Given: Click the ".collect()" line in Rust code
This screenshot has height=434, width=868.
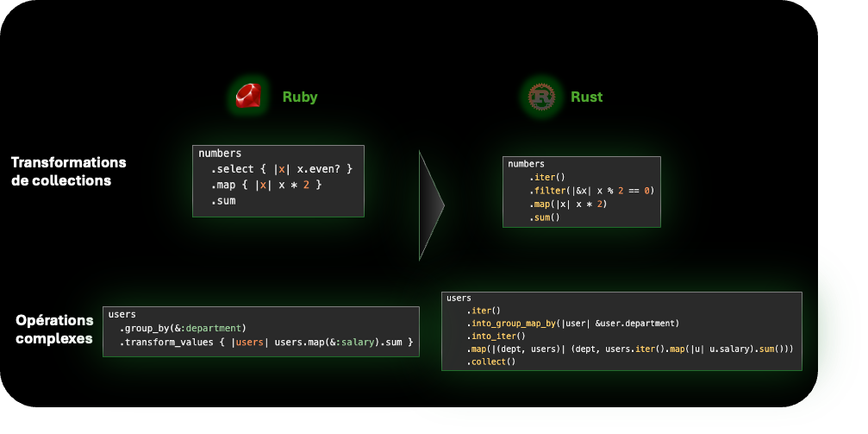Looking at the screenshot, I should (x=490, y=362).
